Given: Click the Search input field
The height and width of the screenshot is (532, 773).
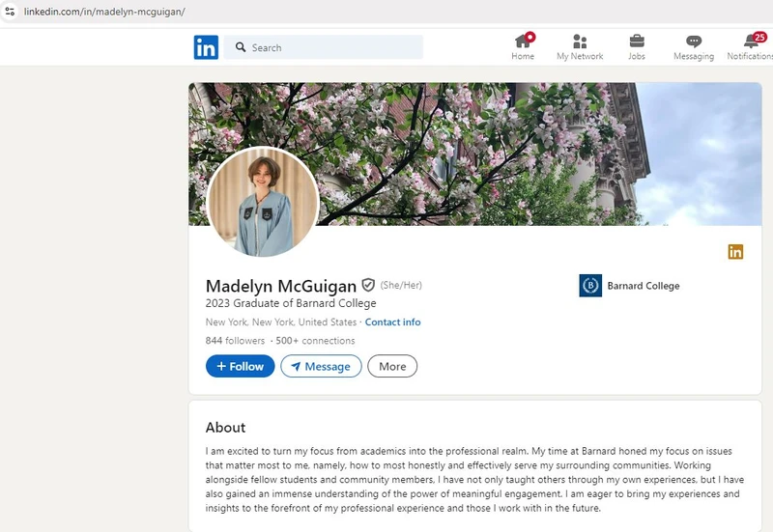Looking at the screenshot, I should (x=324, y=47).
